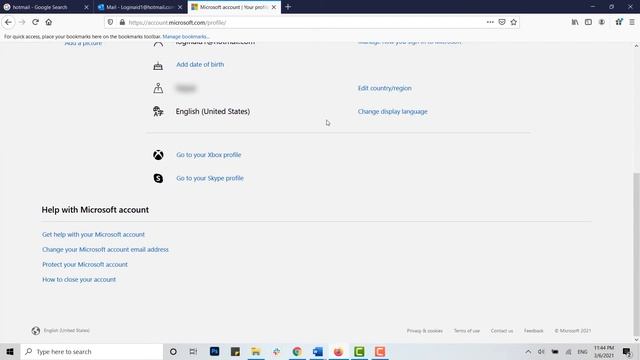
Task: Open the Firefox Library
Action: pyautogui.click(x=575, y=22)
